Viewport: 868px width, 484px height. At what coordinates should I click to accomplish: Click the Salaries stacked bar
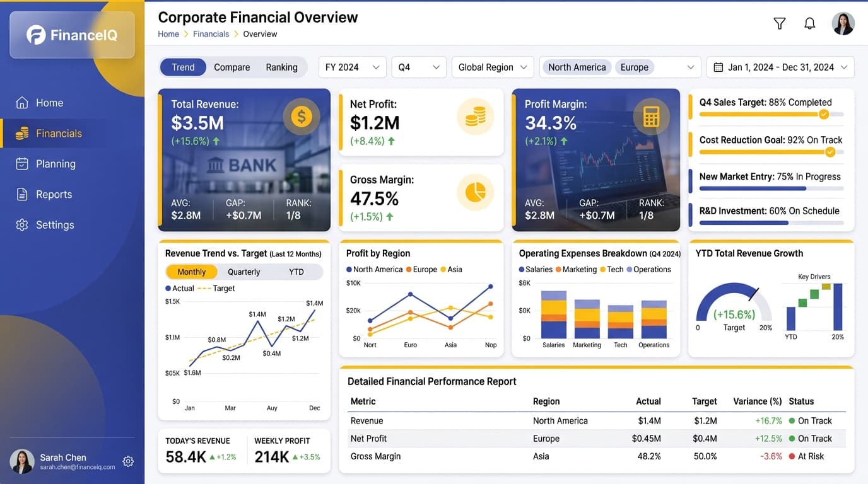click(x=554, y=314)
